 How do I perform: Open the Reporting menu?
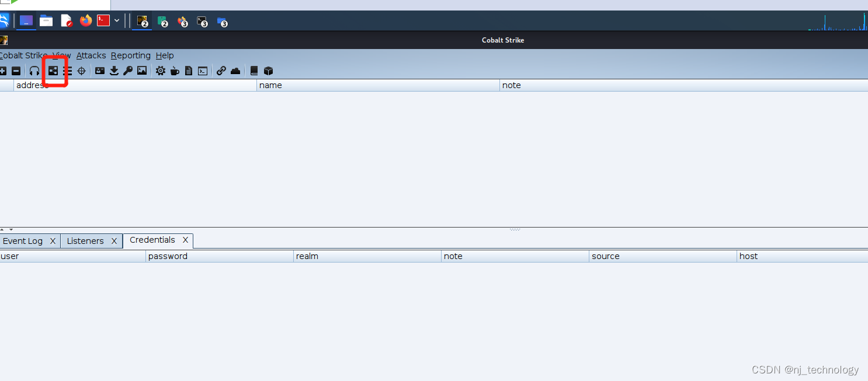pos(131,55)
